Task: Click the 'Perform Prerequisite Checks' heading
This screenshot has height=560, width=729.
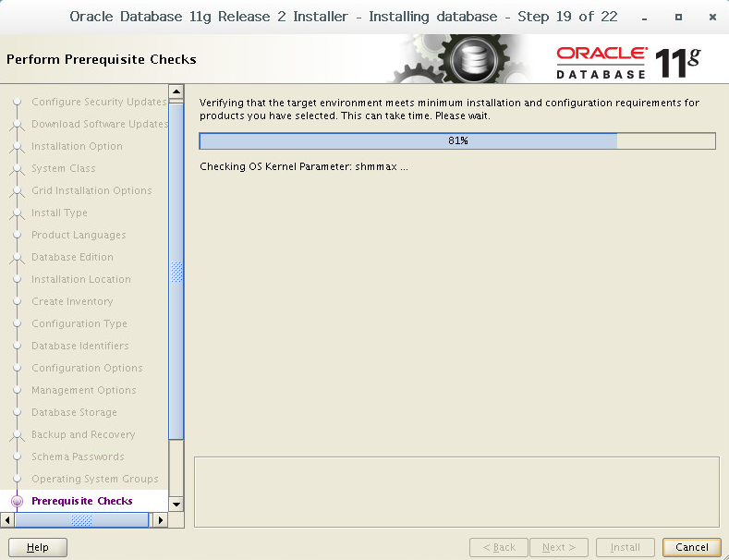Action: coord(102,59)
